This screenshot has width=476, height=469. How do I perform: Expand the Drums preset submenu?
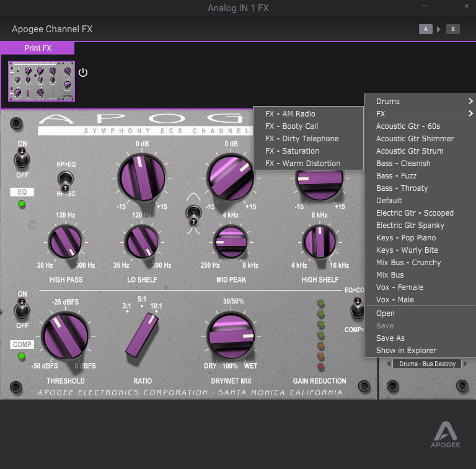click(420, 102)
